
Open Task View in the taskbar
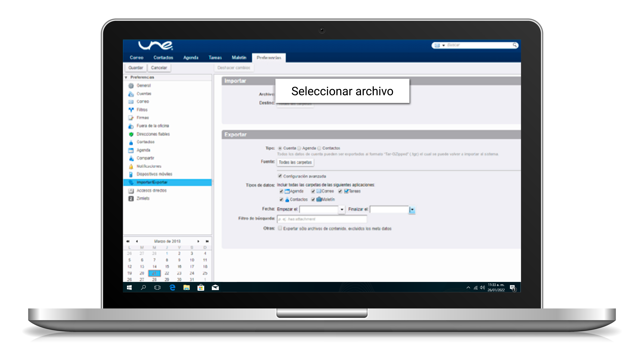coord(157,288)
